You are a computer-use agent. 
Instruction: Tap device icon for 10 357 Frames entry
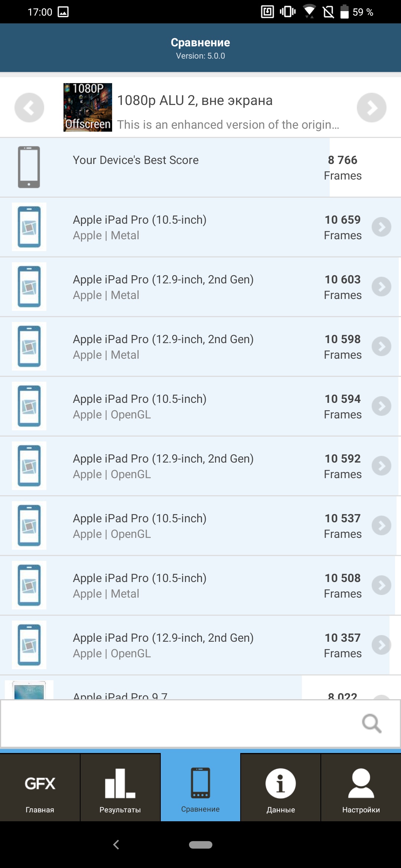click(x=29, y=645)
